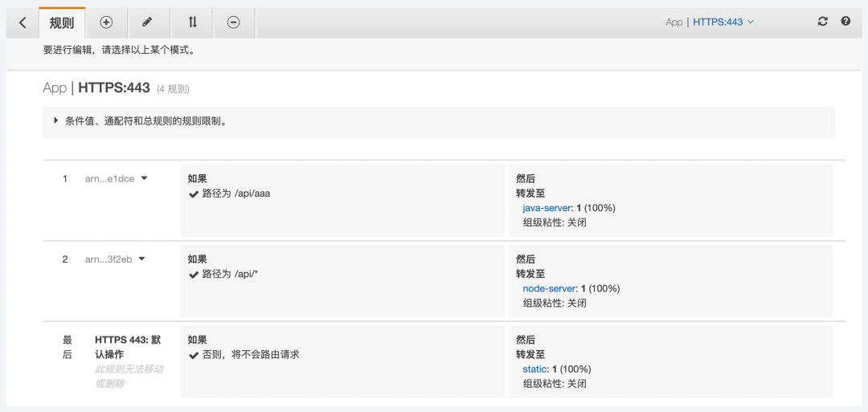This screenshot has width=868, height=412.
Task: Click the checkmark beside the default 否则 condition
Action: click(194, 355)
